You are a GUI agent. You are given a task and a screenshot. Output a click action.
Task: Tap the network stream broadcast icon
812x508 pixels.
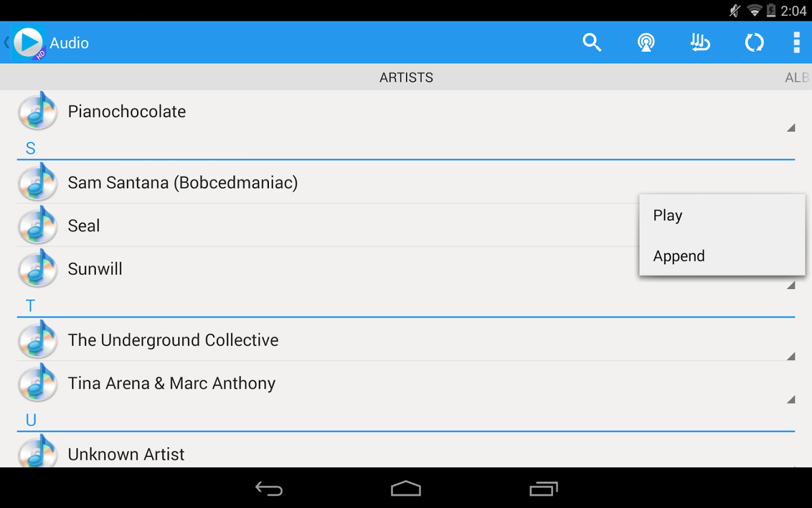(x=646, y=42)
